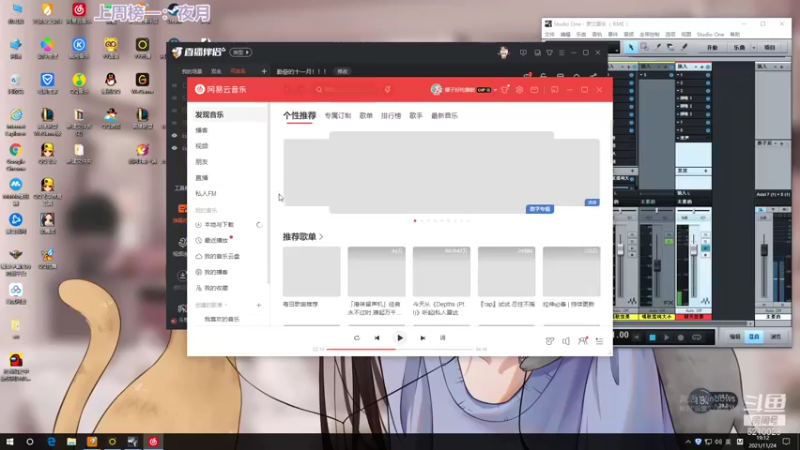
Task: Skip to the next track
Action: click(x=422, y=338)
